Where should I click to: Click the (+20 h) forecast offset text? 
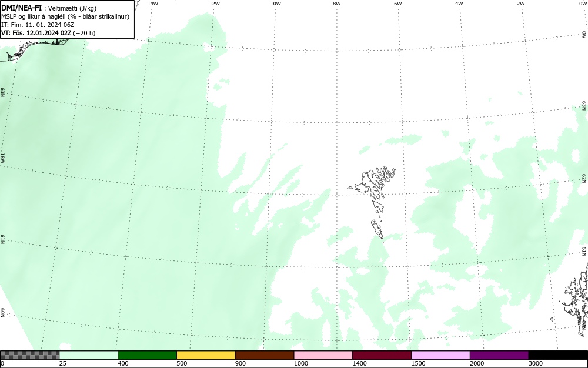[84, 33]
